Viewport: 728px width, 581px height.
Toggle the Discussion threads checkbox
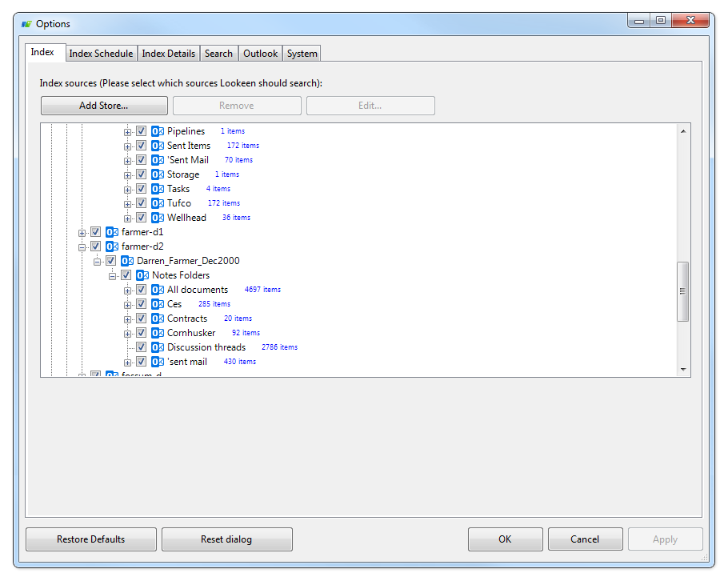point(142,347)
